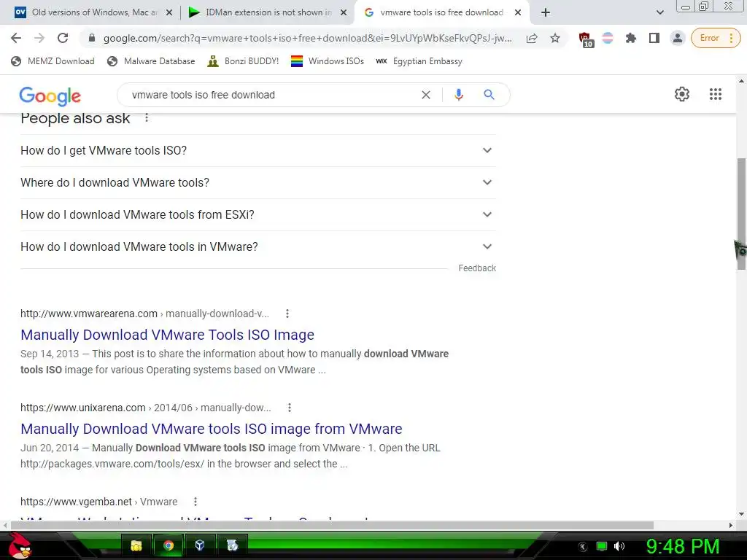Screen dimensions: 747x560
Task: Expand How do I download VMware tools in VMware?
Action: 258,246
